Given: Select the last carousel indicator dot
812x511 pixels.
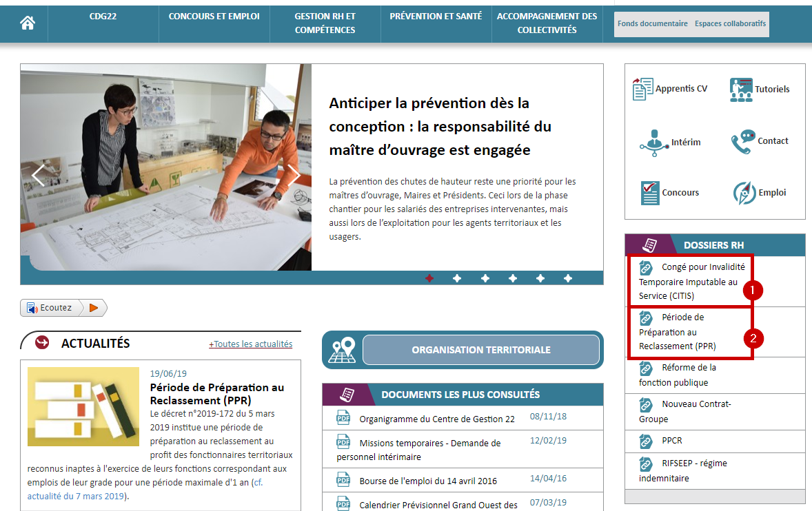Looking at the screenshot, I should pos(567,278).
